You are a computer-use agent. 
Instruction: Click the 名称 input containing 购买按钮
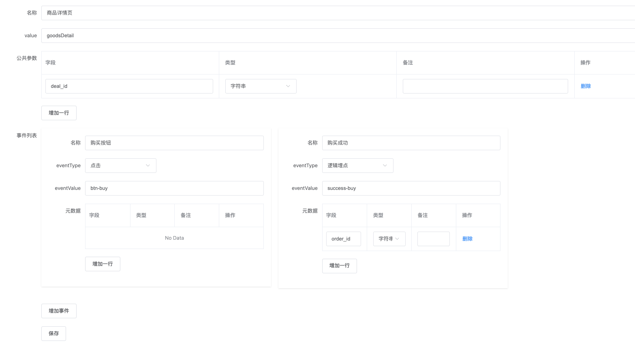pos(174,143)
